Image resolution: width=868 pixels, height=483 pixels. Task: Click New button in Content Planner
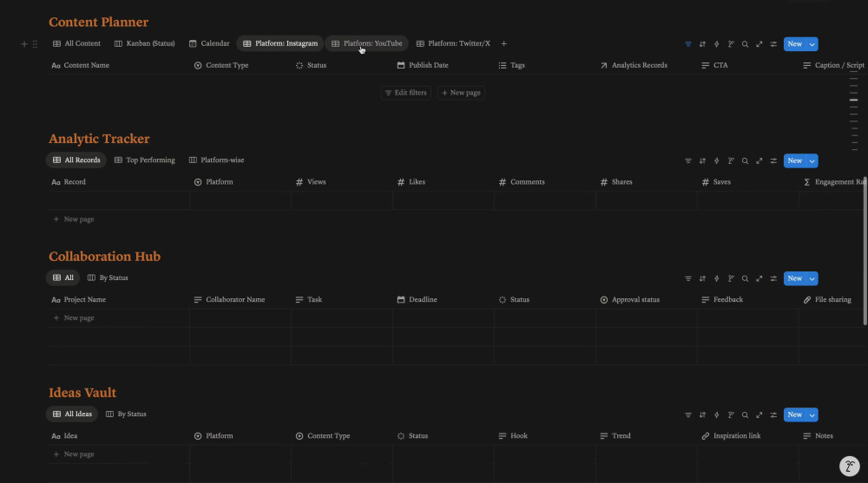795,43
